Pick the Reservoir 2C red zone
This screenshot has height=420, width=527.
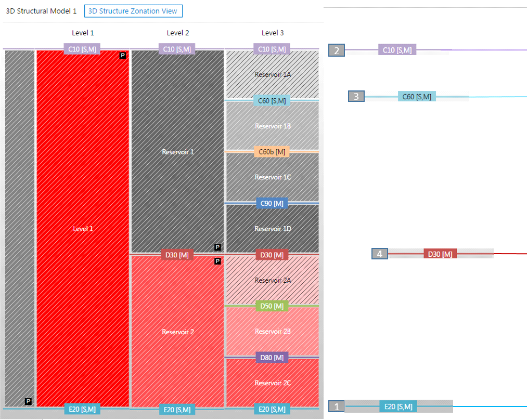pyautogui.click(x=272, y=384)
